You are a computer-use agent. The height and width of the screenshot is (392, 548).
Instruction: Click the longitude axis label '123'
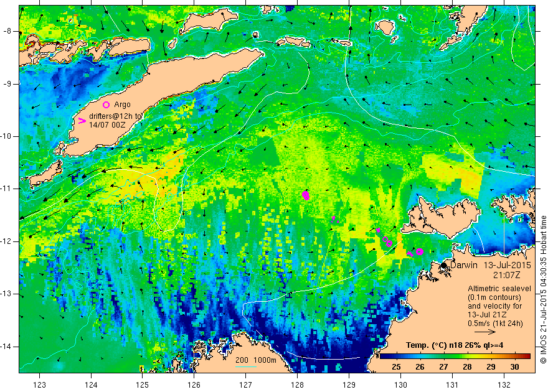[39, 385]
